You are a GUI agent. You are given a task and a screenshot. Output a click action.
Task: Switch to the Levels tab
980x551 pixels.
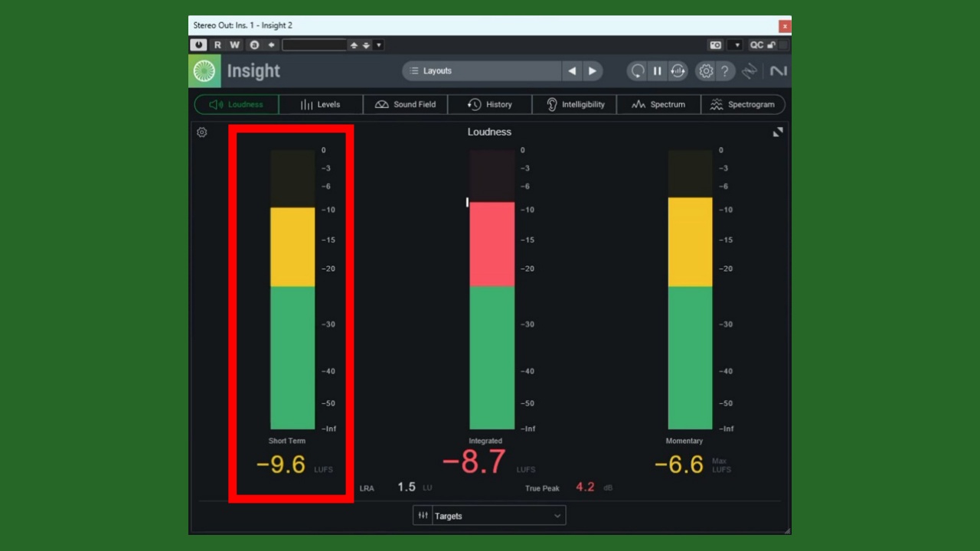coord(321,105)
